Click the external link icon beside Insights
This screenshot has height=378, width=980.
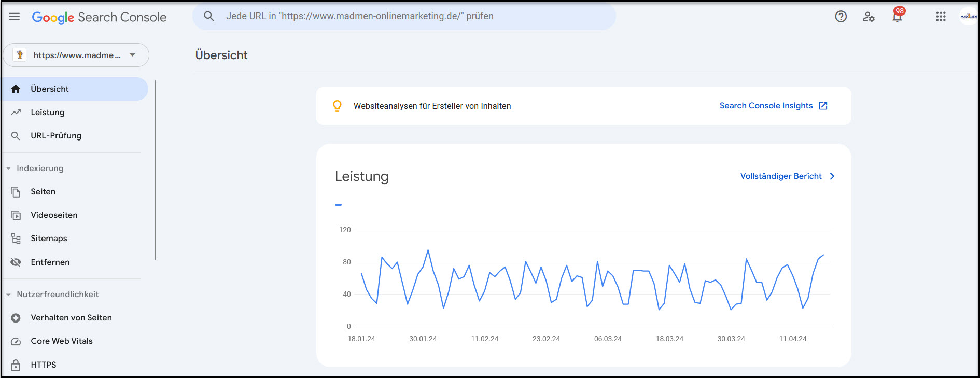click(x=823, y=106)
